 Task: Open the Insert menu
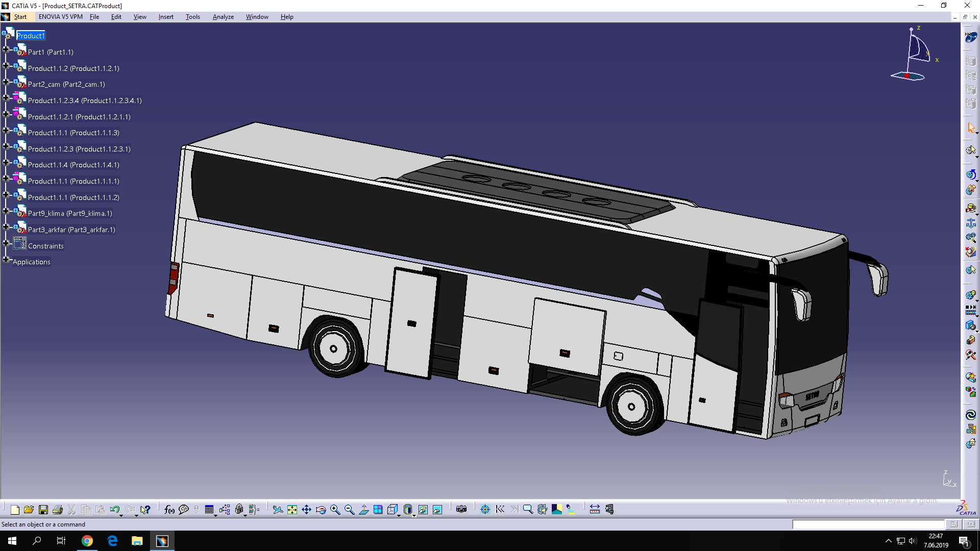pyautogui.click(x=166, y=17)
